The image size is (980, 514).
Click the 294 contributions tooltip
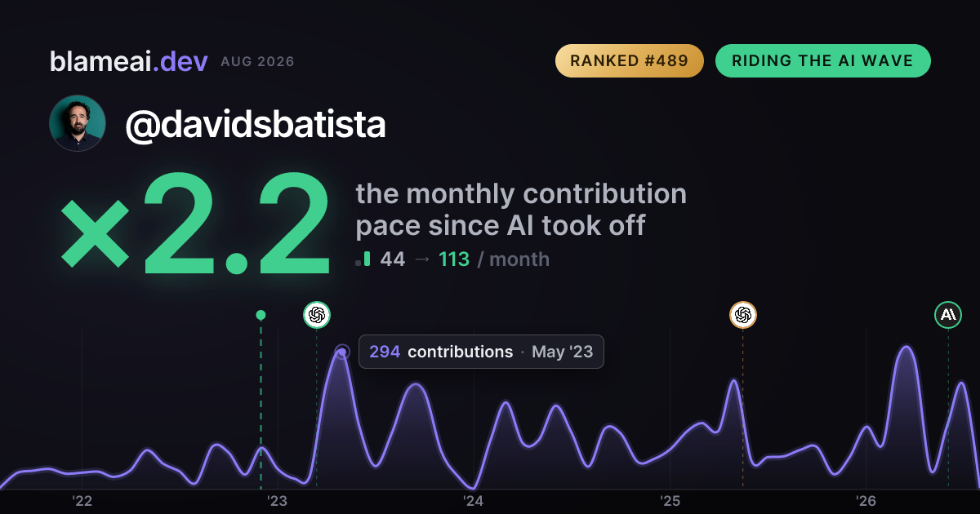pos(481,352)
